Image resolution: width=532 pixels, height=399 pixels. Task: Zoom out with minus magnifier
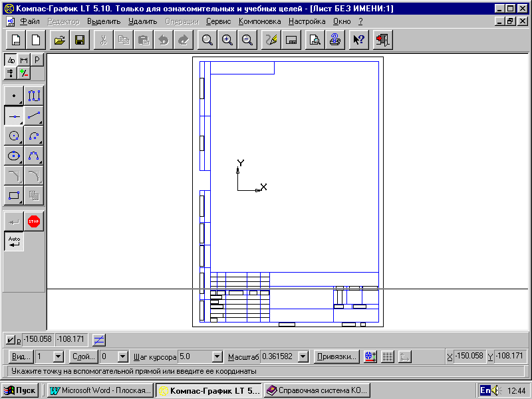(247, 40)
